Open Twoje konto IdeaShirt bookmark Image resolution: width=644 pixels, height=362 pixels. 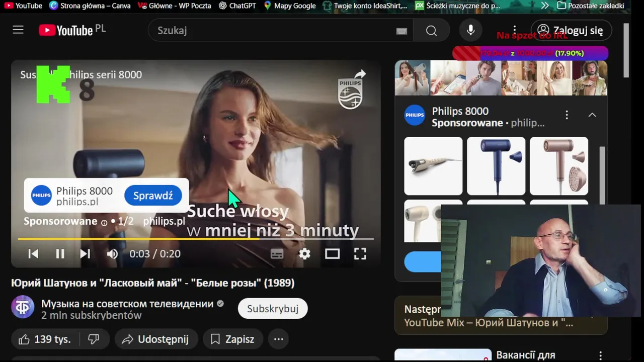(365, 6)
